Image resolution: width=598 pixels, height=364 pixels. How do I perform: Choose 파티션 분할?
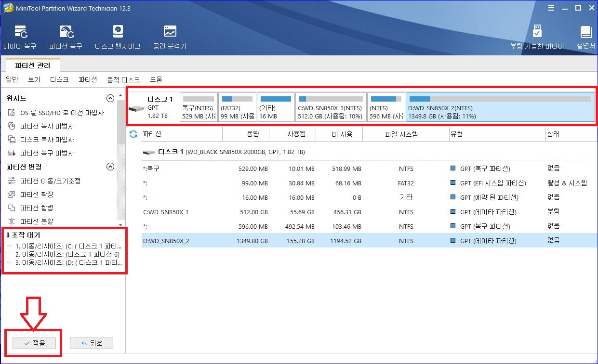(31, 221)
